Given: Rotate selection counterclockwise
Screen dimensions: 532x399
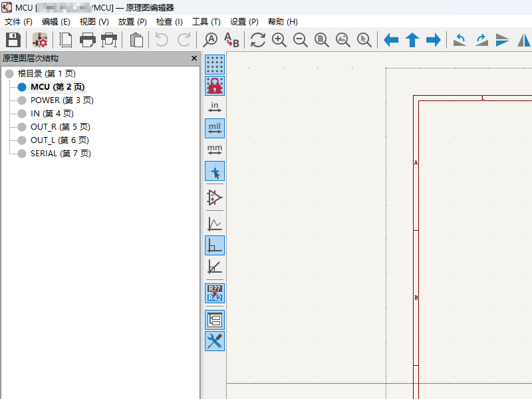Looking at the screenshot, I should pyautogui.click(x=460, y=40).
